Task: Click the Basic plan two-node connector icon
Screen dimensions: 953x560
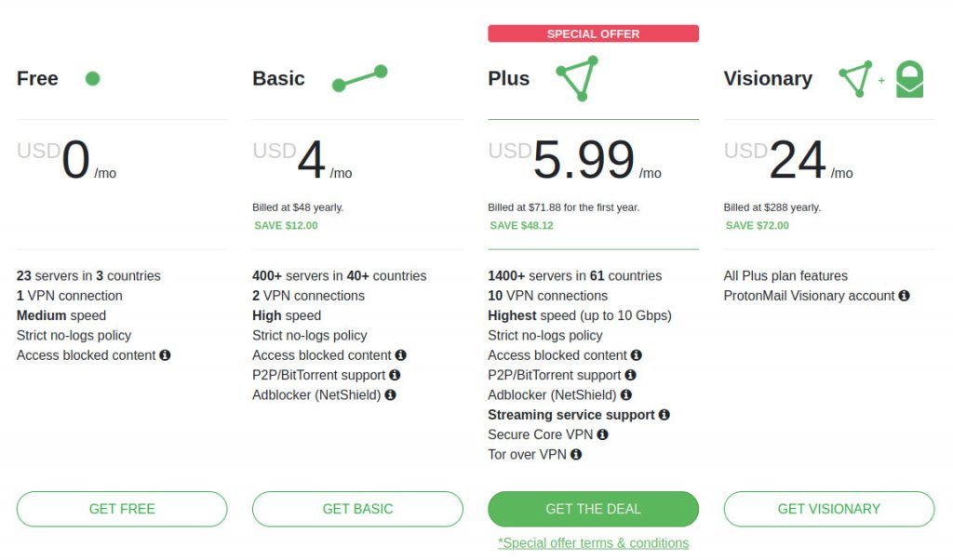Action: point(360,78)
